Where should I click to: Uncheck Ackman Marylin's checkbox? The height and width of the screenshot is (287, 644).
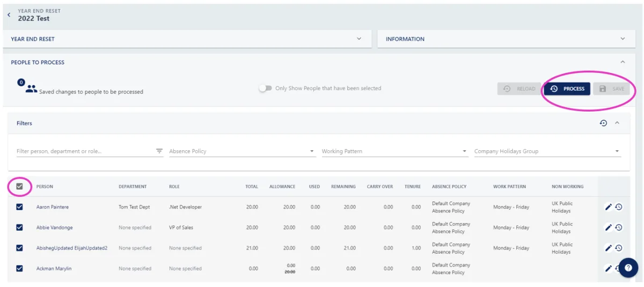click(x=19, y=268)
